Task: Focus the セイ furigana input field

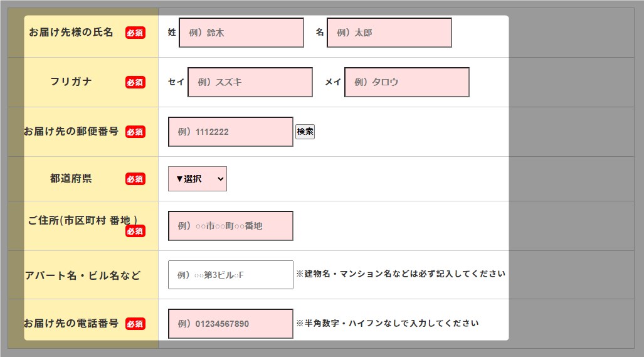Action: (250, 82)
